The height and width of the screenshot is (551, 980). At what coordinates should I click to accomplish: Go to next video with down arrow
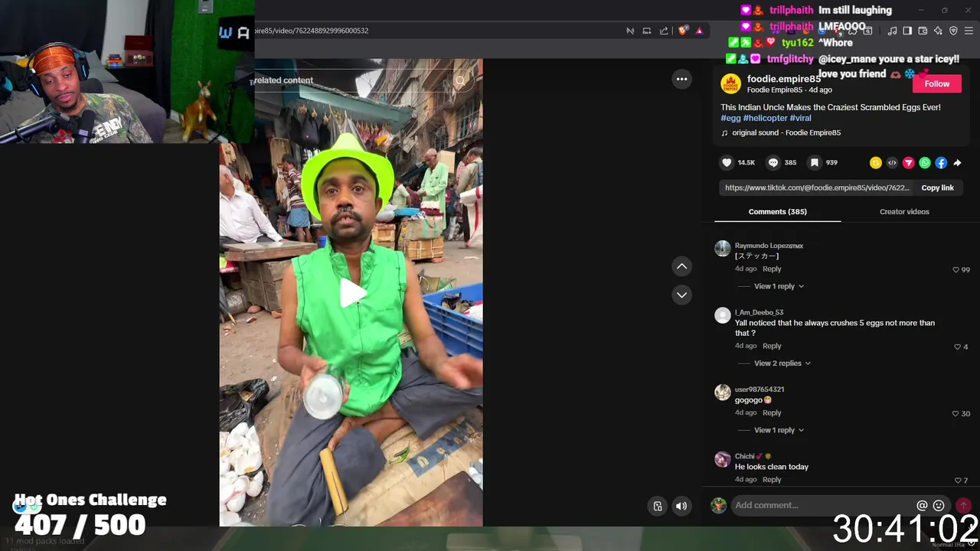681,295
